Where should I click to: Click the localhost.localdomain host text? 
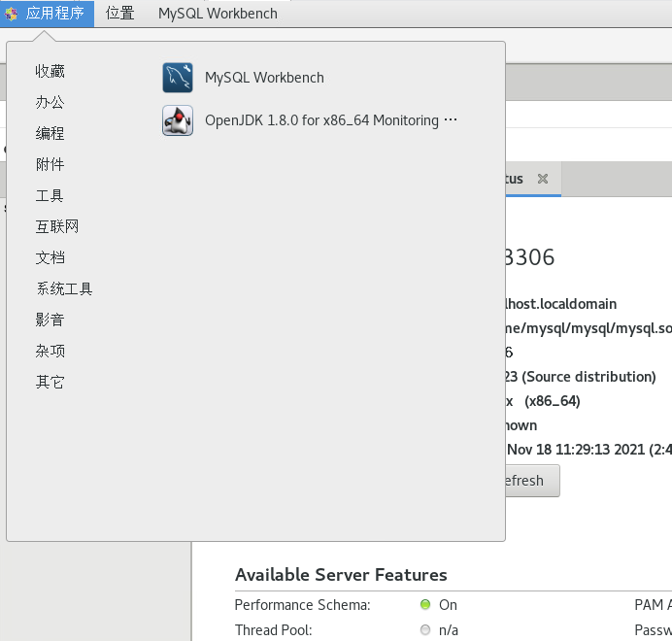point(561,304)
